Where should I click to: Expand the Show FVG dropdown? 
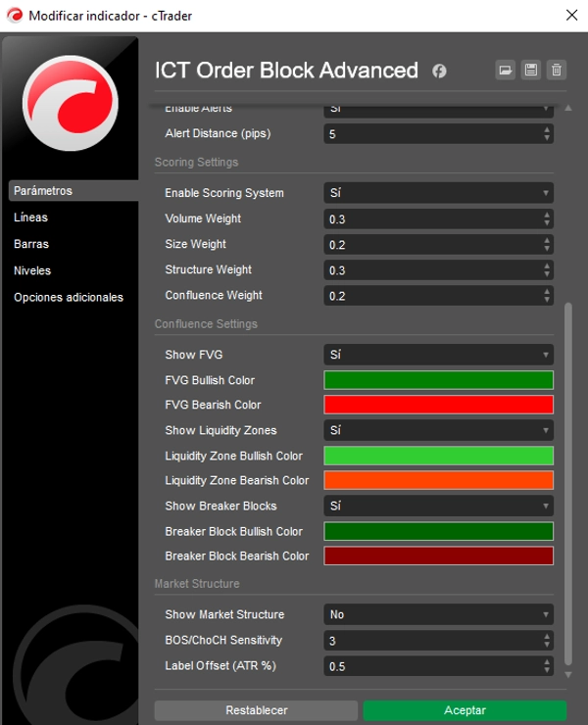click(438, 355)
